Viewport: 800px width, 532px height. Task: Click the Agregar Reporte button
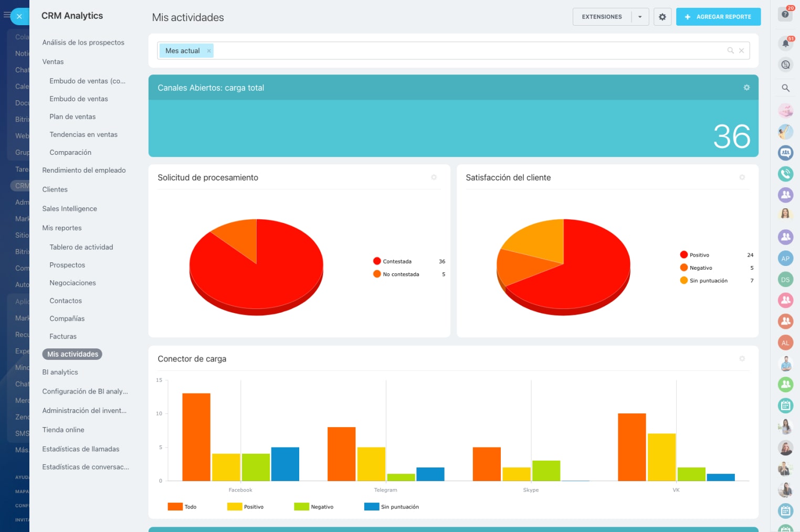718,17
